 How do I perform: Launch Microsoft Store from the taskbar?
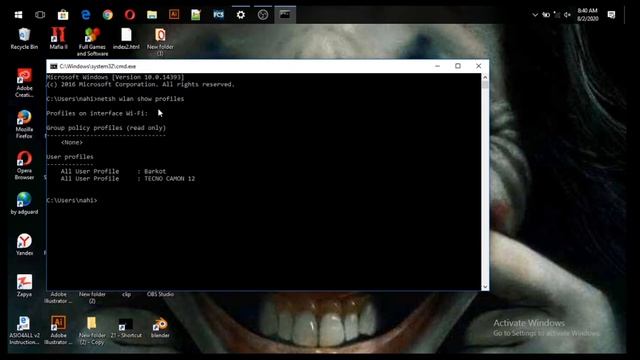pos(63,15)
